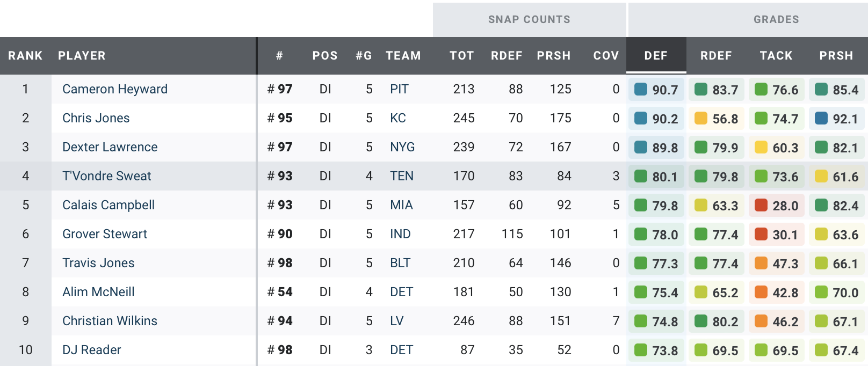This screenshot has height=366, width=868.
Task: Sort by the TACK grade column
Action: pyautogui.click(x=776, y=55)
